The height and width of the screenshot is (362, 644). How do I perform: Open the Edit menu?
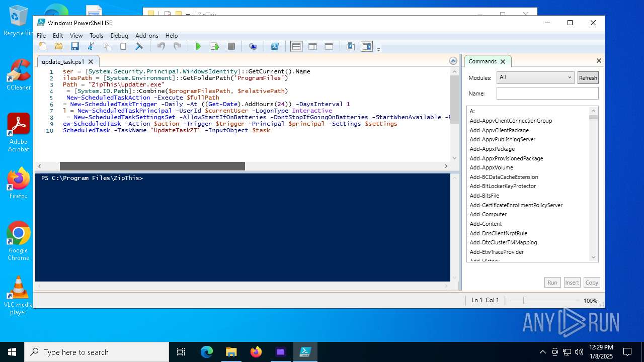pyautogui.click(x=58, y=36)
